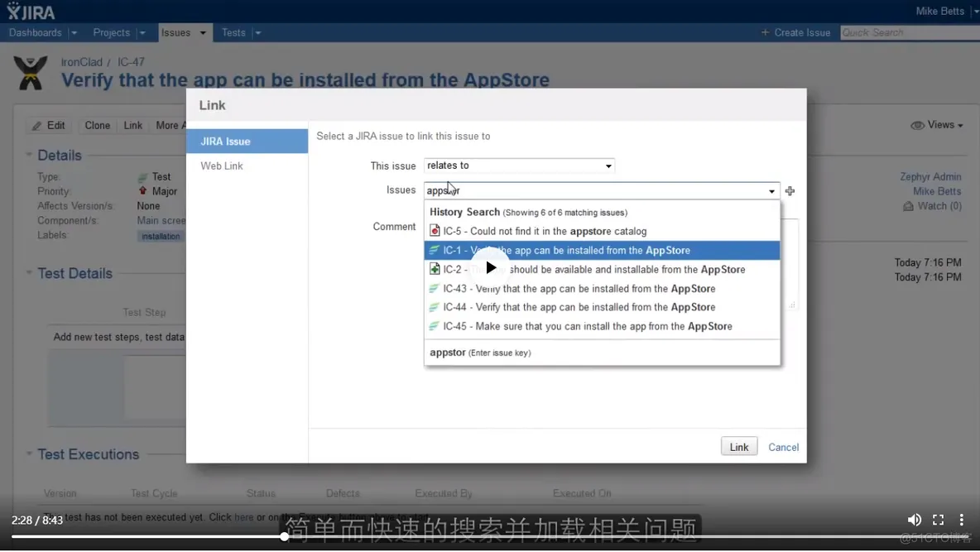Click the 'here' link in executions
Viewport: 980px width, 552px height.
[243, 517]
